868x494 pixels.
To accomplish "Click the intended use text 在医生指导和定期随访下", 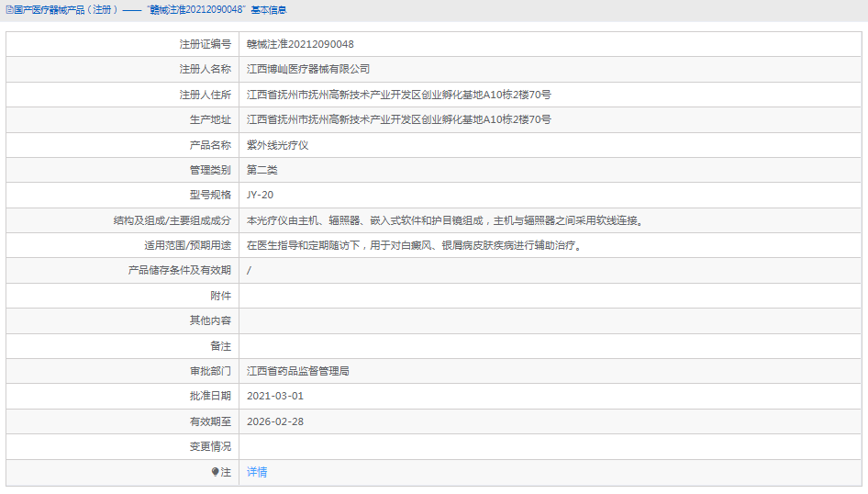I will click(x=415, y=245).
